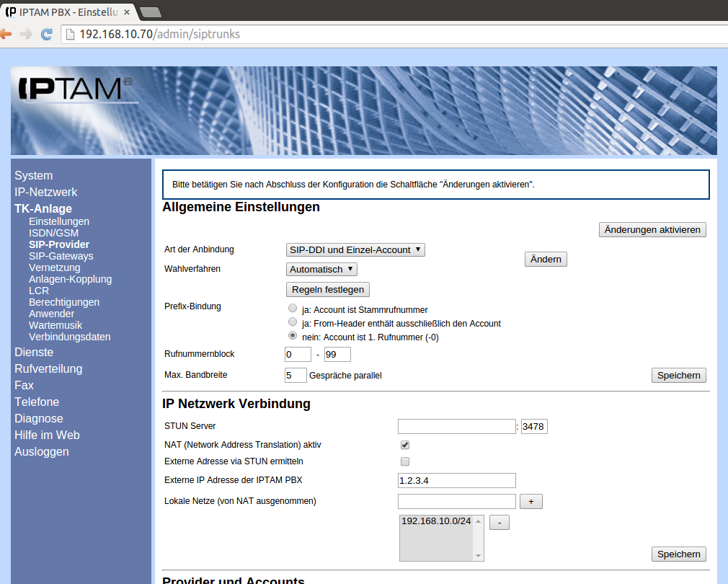The image size is (728, 584).
Task: Select 'From-Header enthält ausschließlich den Account' option
Action: 293,322
